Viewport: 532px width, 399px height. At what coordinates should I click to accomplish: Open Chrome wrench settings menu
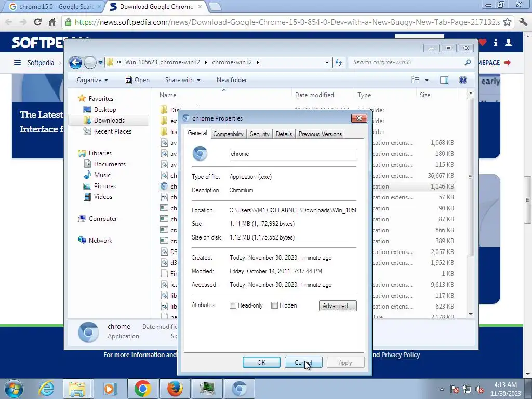pos(523,22)
